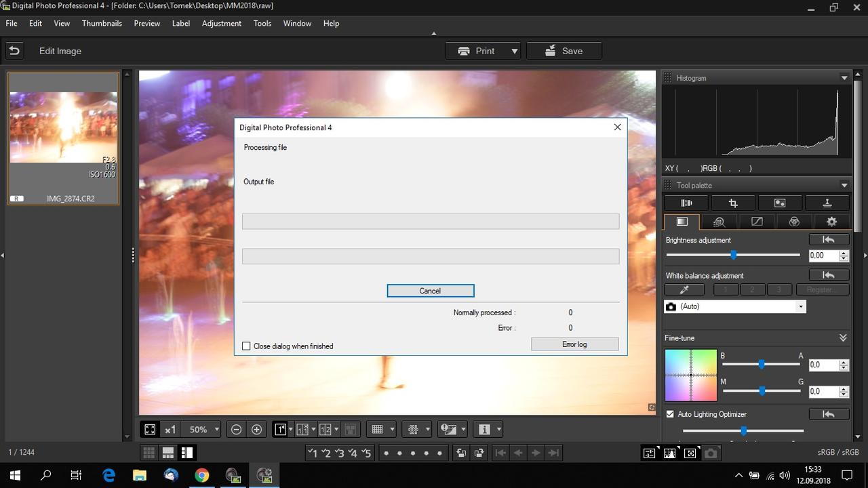Viewport: 868px width, 488px height.
Task: Click the brightness value input field
Action: click(x=824, y=256)
